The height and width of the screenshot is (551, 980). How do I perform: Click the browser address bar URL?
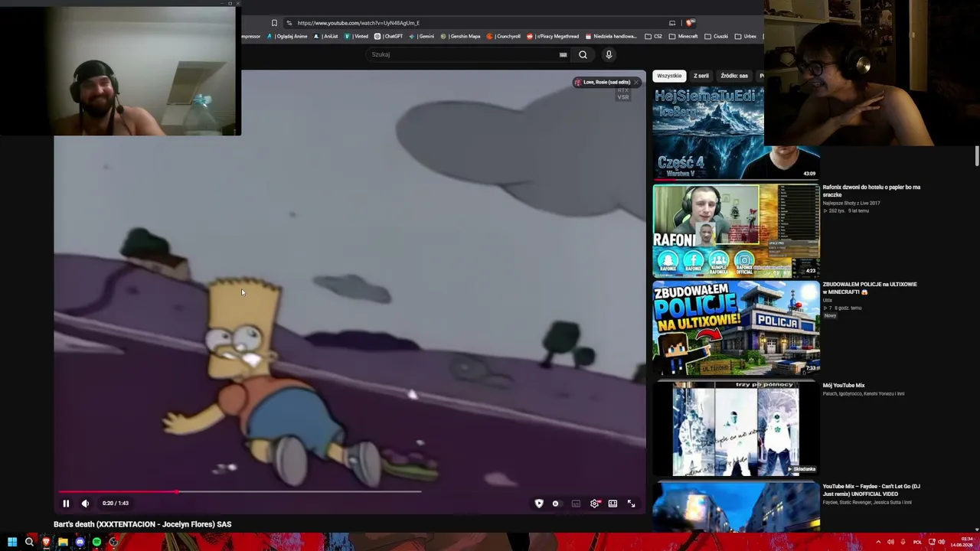point(358,23)
